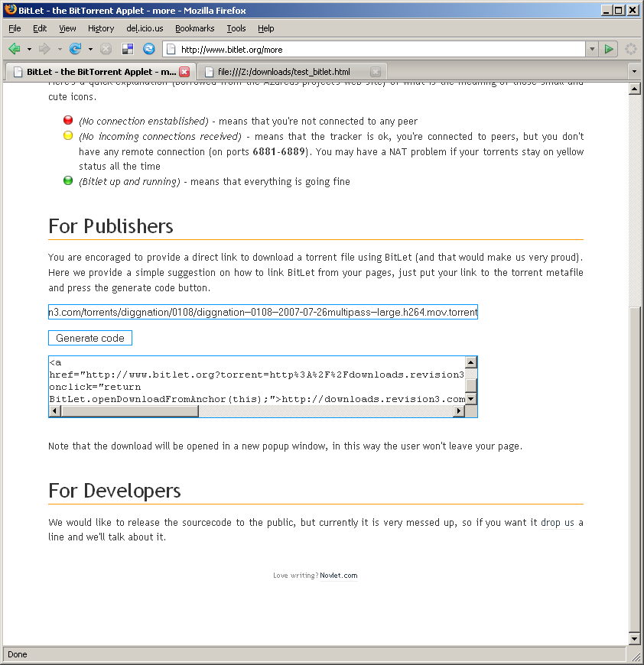
Task: Click the For Developers heading
Action: pyautogui.click(x=115, y=491)
